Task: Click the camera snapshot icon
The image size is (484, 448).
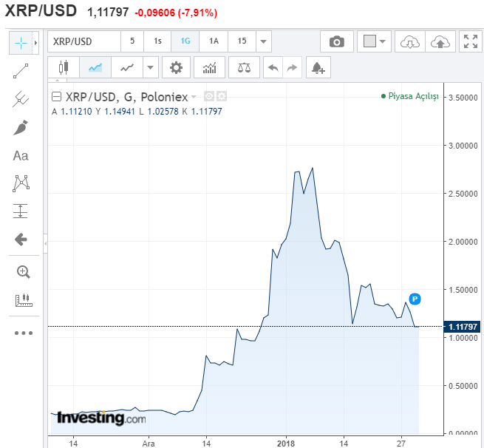Action: coord(337,42)
